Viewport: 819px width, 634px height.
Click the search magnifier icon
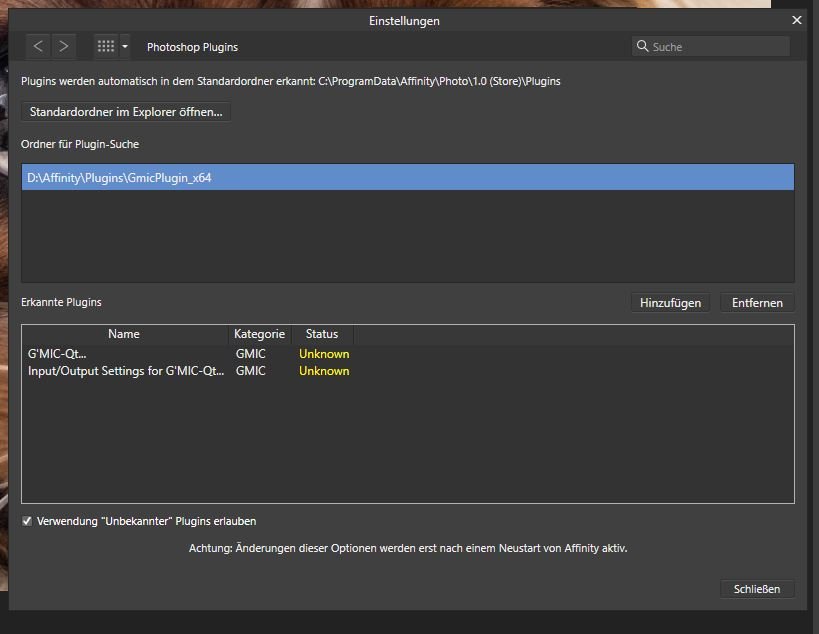[642, 46]
